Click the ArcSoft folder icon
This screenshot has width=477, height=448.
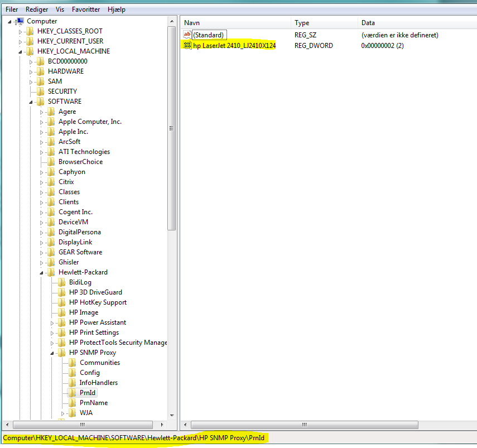tap(51, 141)
